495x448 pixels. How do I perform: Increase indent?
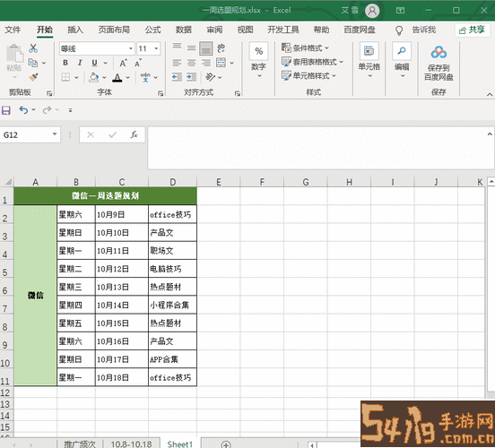[191, 77]
